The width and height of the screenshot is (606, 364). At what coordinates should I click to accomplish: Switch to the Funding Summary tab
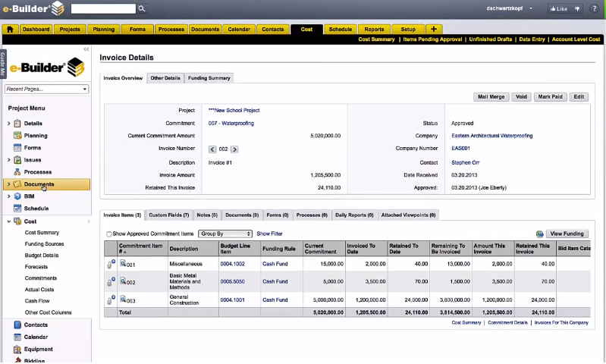coord(209,78)
